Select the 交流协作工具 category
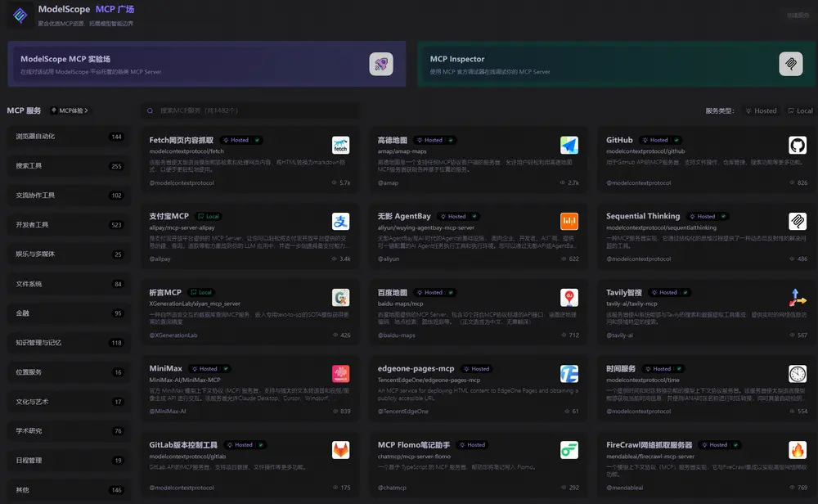 click(69, 195)
